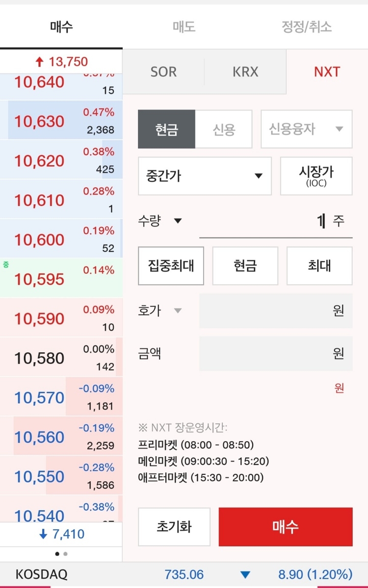Expand the 중간가 order type dropdown
368x588 pixels.
pos(205,176)
